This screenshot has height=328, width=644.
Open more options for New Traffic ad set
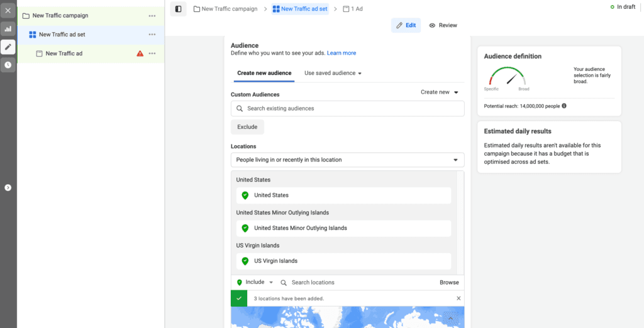coord(152,35)
